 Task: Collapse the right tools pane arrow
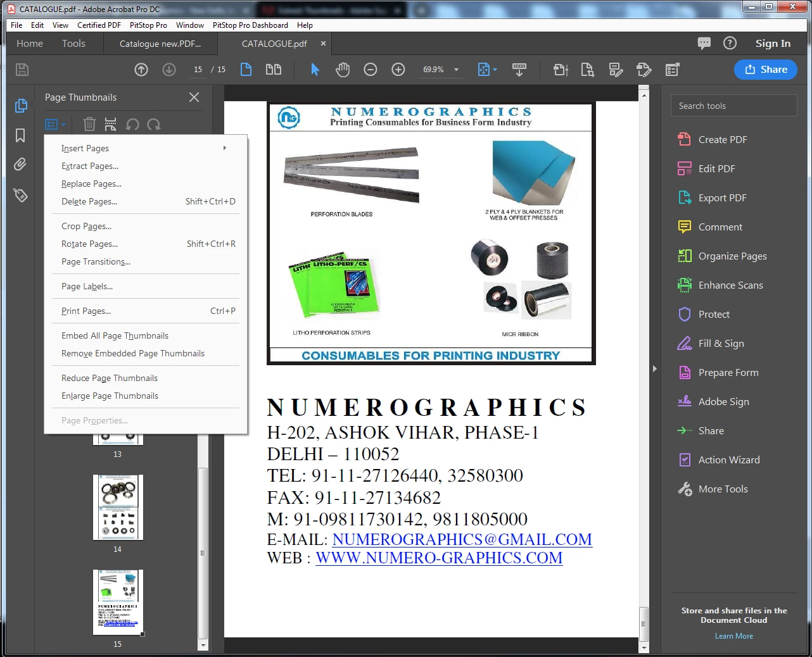[x=654, y=368]
